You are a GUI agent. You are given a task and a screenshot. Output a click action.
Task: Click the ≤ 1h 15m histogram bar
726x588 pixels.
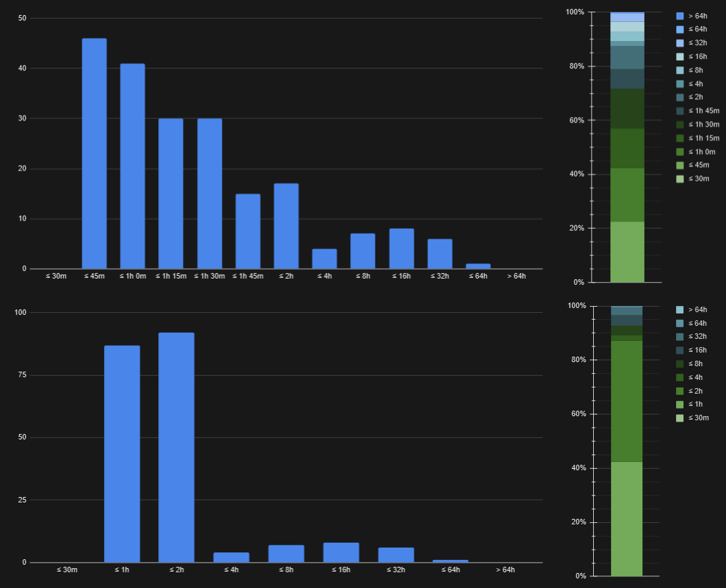(x=171, y=194)
